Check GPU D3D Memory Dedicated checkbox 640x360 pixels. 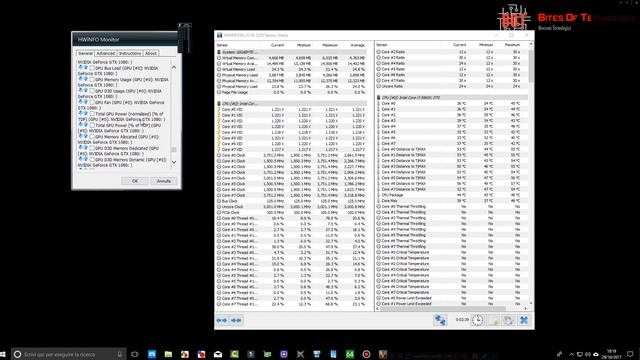[x=92, y=148]
